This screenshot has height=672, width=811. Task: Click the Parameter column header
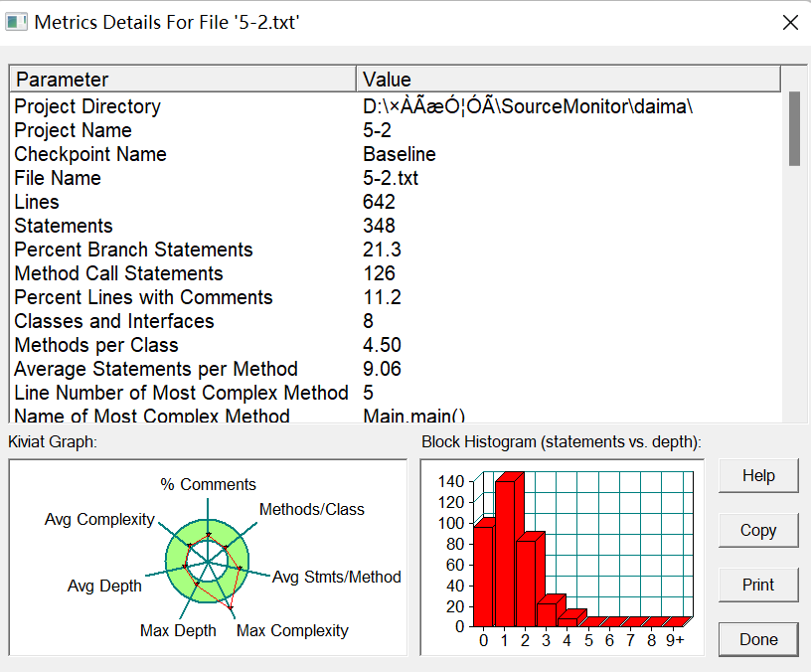pos(183,80)
